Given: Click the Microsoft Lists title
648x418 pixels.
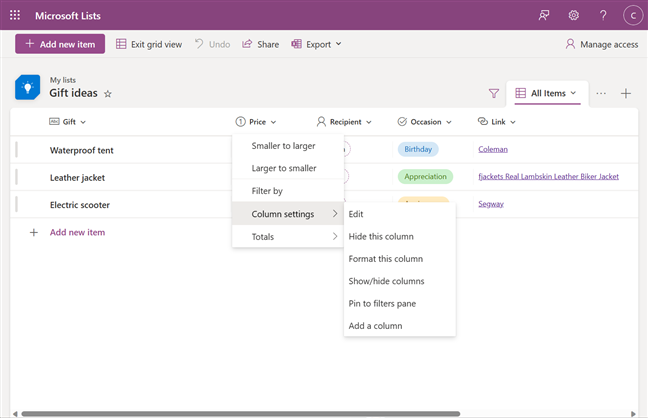Looking at the screenshot, I should [x=68, y=16].
